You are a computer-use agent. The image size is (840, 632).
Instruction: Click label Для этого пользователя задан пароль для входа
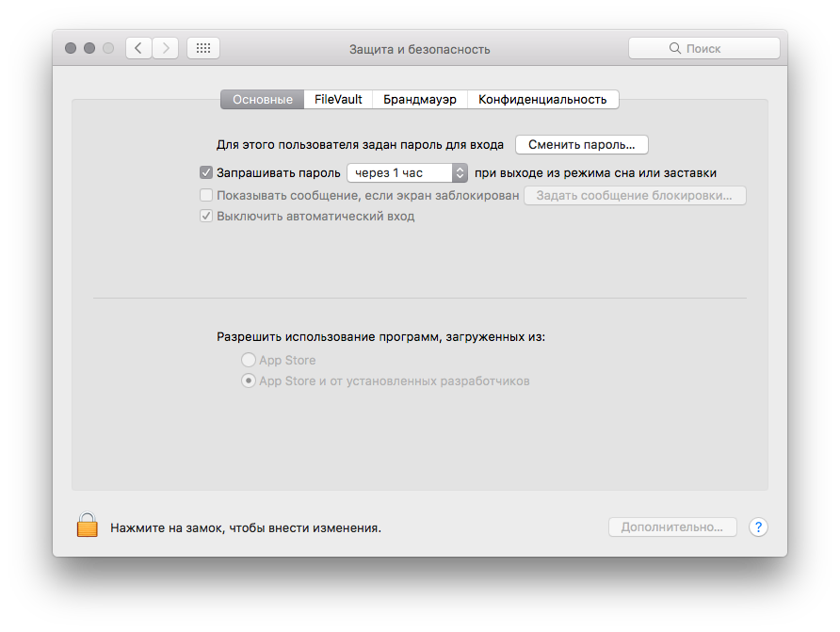(x=360, y=145)
